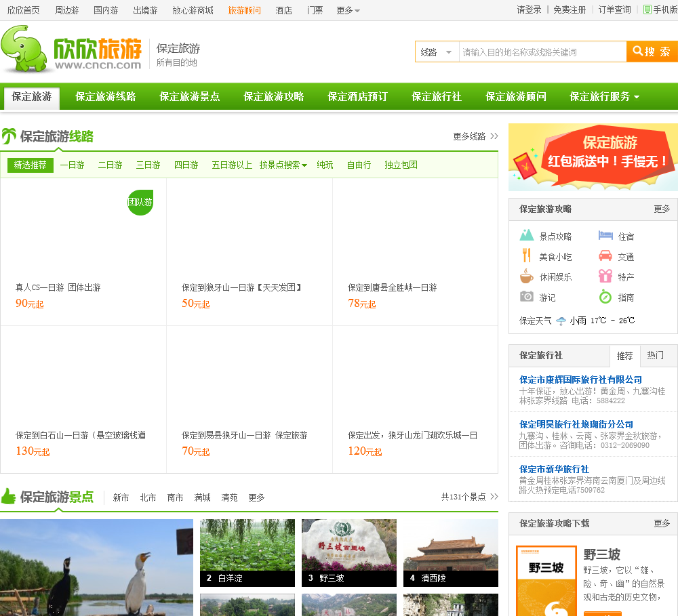Select the 自由行 filter tab

[359, 165]
